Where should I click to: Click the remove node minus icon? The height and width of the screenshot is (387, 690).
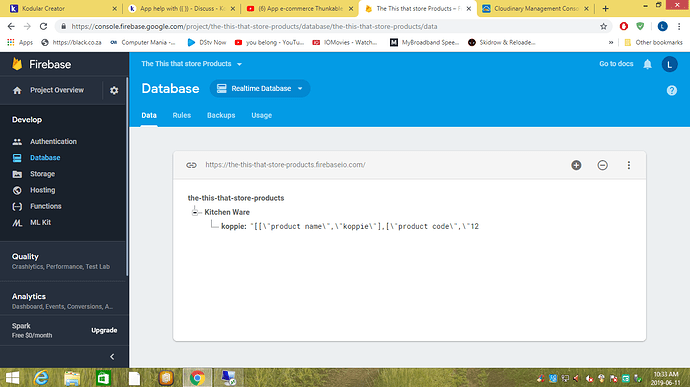click(x=602, y=165)
